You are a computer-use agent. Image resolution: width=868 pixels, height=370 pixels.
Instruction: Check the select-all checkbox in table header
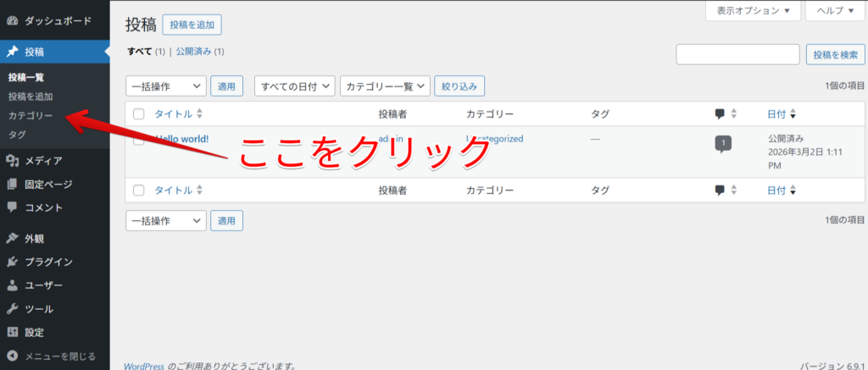(x=139, y=114)
